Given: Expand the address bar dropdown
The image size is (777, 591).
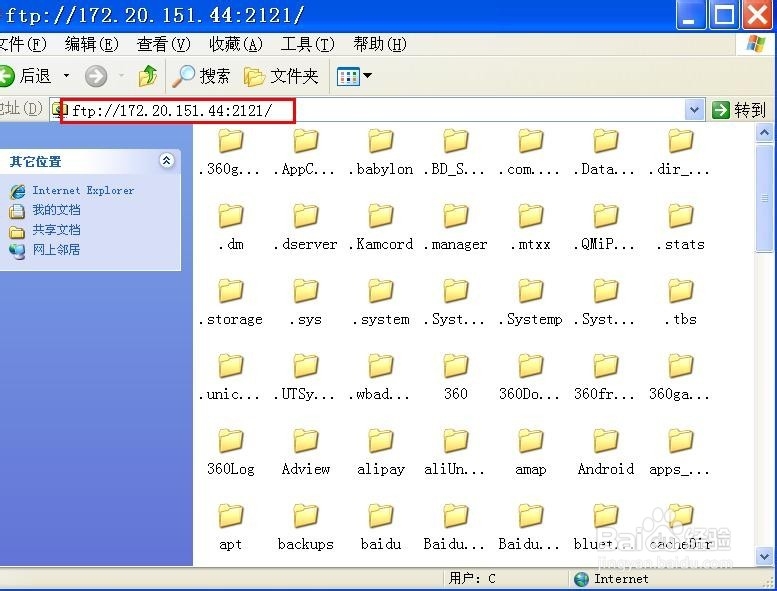Looking at the screenshot, I should [694, 110].
